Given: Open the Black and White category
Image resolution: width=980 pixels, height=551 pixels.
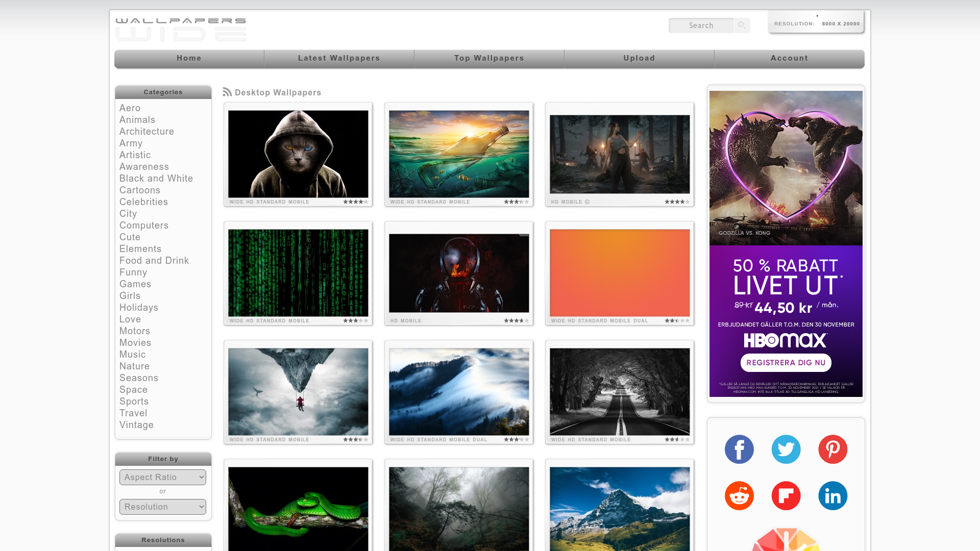Looking at the screenshot, I should 156,179.
